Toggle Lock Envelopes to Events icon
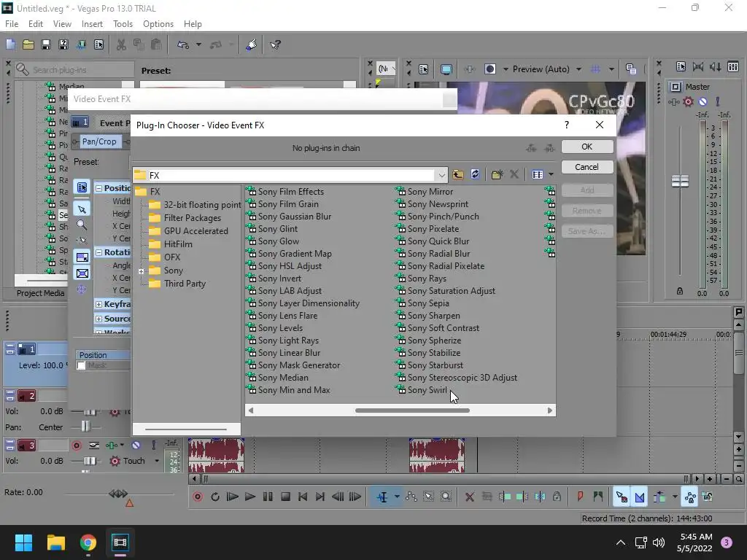The image size is (747, 560). pos(690,497)
